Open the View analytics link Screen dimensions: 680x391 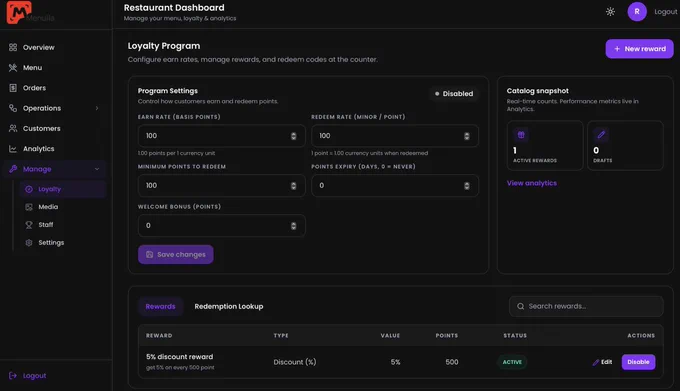pos(532,183)
